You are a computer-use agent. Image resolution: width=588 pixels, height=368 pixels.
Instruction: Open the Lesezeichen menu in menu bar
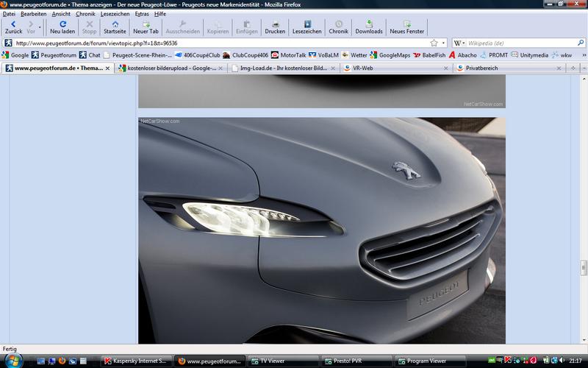(x=115, y=14)
